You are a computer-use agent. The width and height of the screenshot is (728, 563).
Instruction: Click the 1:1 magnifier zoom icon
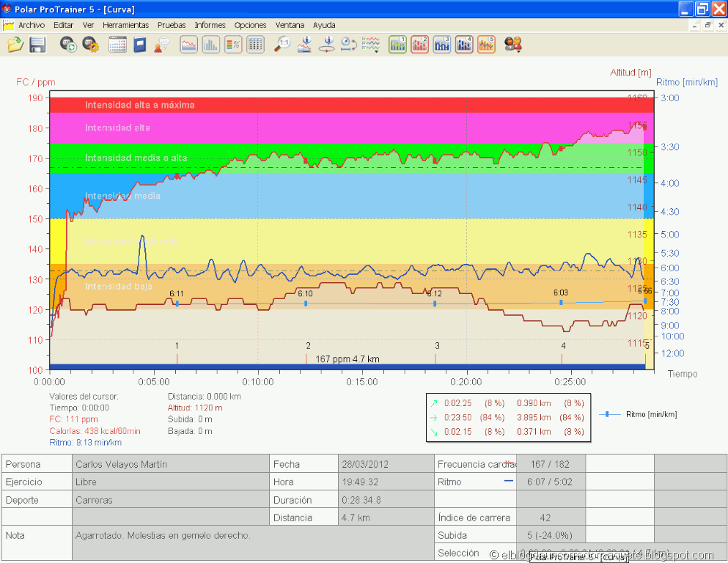click(x=282, y=45)
